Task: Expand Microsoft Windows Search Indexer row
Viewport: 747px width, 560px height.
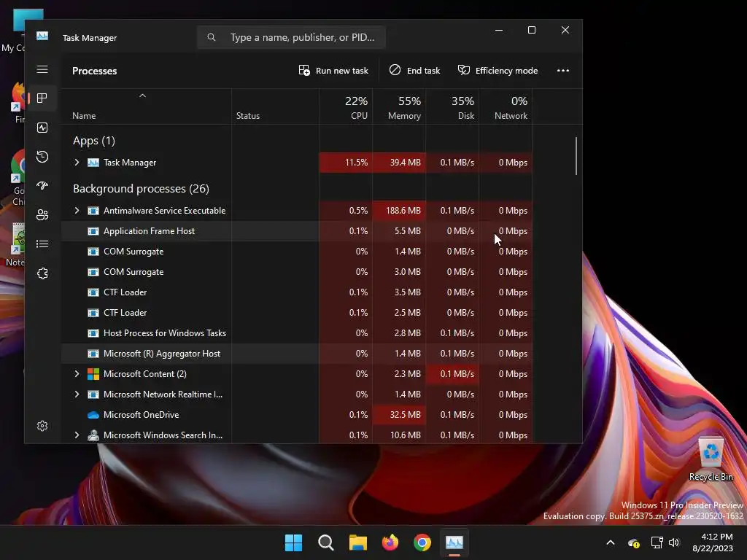Action: [77, 435]
